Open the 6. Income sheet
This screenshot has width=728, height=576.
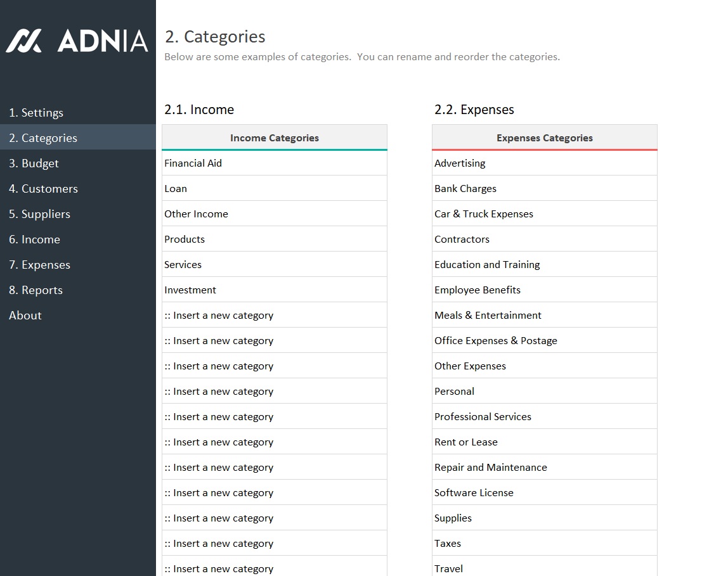pyautogui.click(x=78, y=240)
